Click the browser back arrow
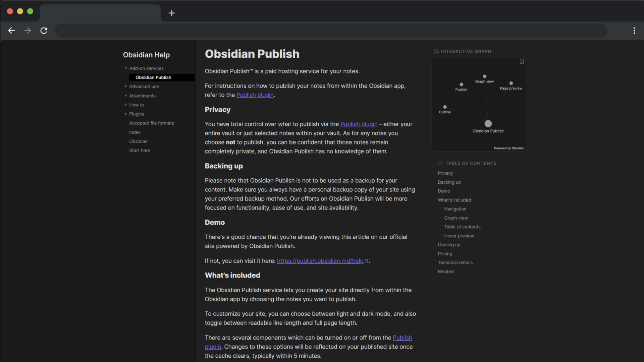The height and width of the screenshot is (362, 644). tap(11, 31)
